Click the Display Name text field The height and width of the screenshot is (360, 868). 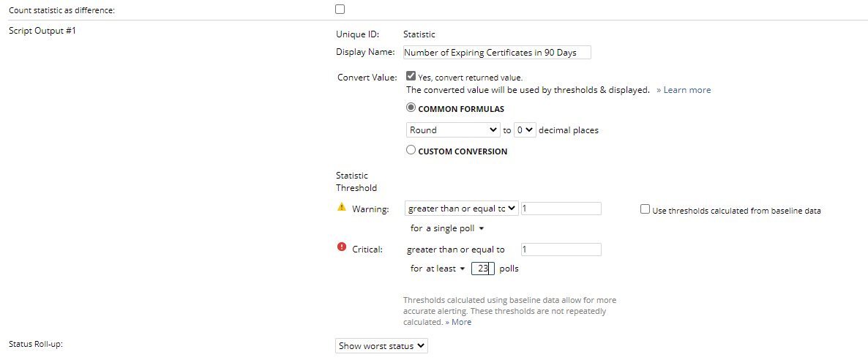pyautogui.click(x=497, y=52)
